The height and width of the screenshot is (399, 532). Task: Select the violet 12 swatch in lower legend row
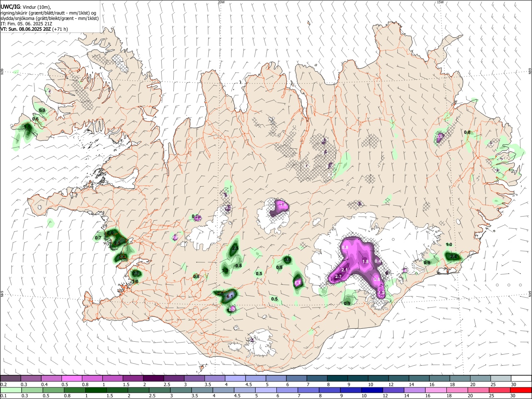click(x=394, y=390)
